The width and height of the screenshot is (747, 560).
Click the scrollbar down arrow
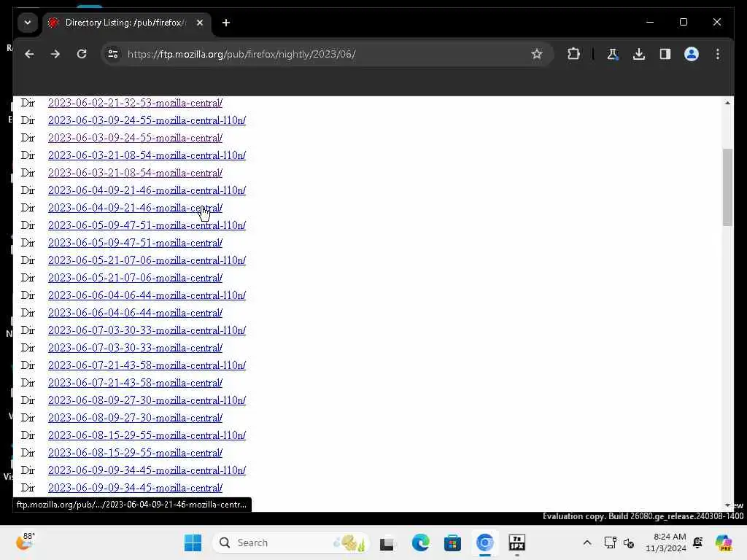click(727, 505)
